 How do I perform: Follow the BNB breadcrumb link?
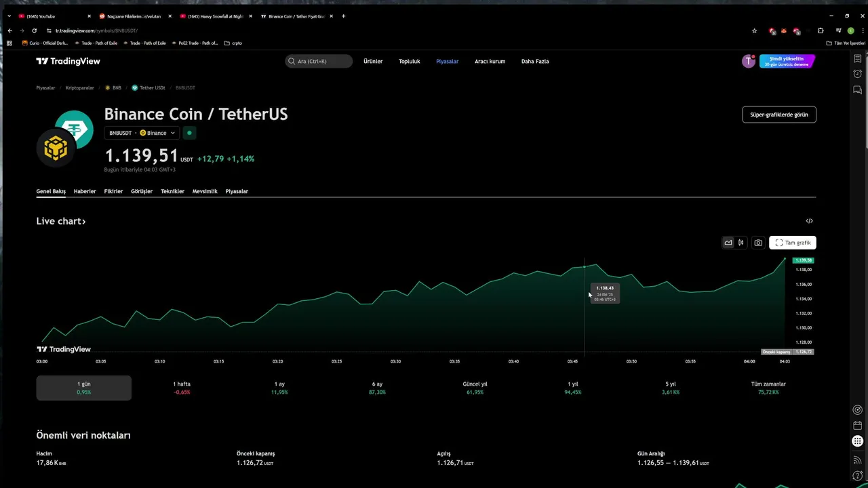tap(113, 87)
